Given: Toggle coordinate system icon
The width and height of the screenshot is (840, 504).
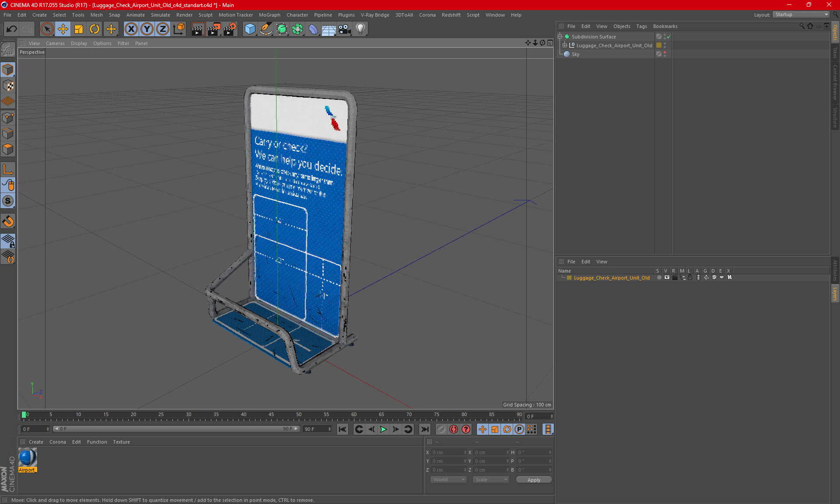Looking at the screenshot, I should click(x=179, y=29).
